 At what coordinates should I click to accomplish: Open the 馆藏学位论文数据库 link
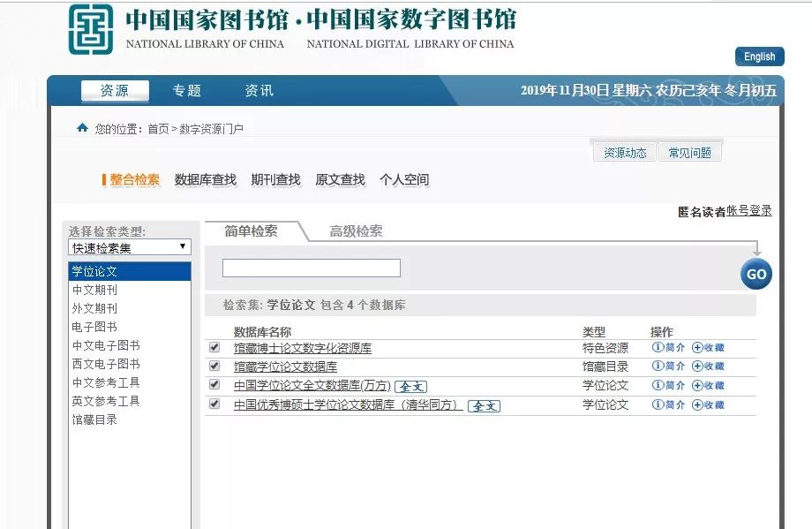coord(285,367)
